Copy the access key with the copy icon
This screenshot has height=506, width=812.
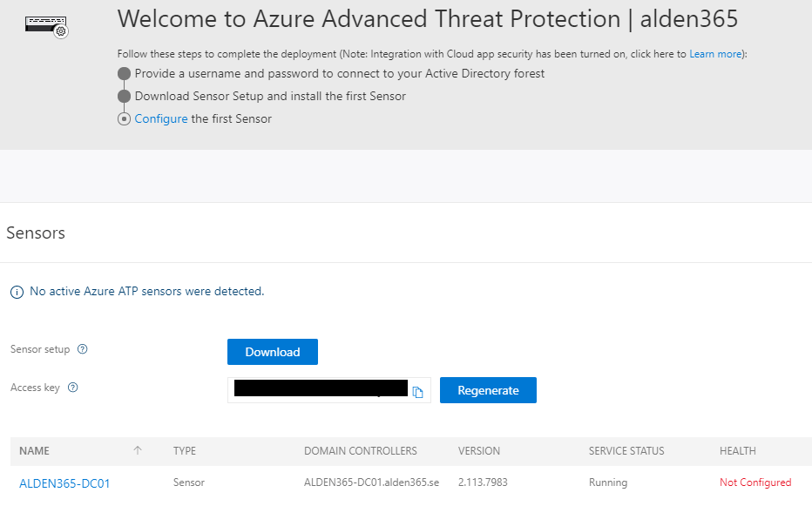(x=418, y=392)
